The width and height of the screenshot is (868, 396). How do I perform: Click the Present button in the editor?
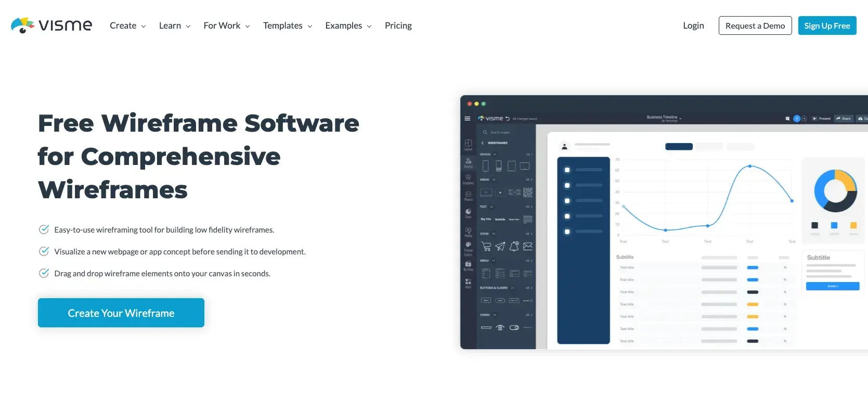tap(822, 119)
